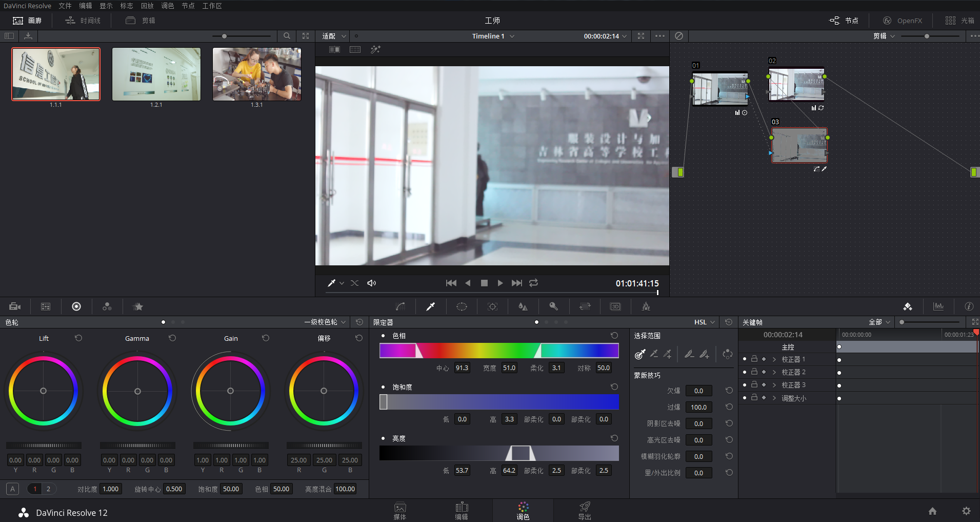980x522 pixels.
Task: Show the Keyframes panel icon
Action: point(908,306)
